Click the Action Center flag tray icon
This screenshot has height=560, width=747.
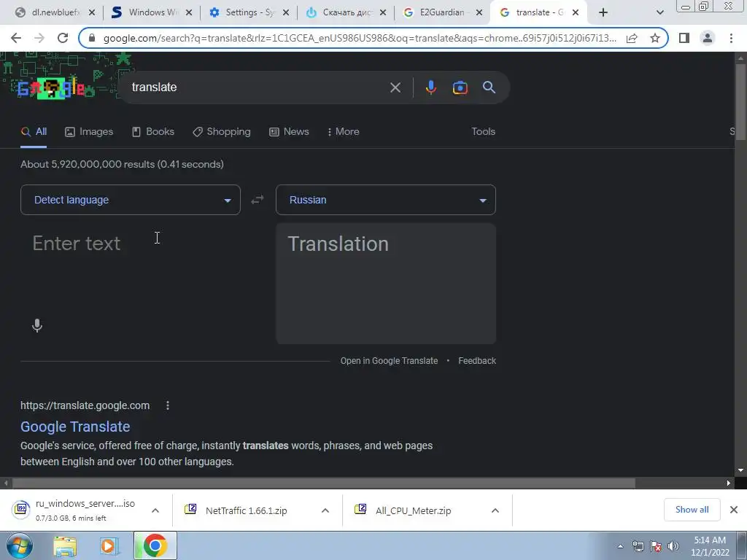pyautogui.click(x=656, y=546)
